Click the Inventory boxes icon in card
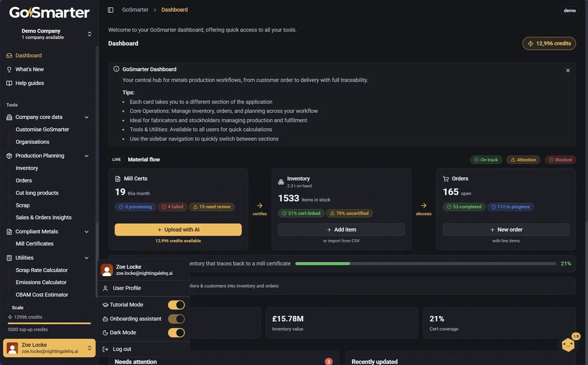 click(281, 182)
